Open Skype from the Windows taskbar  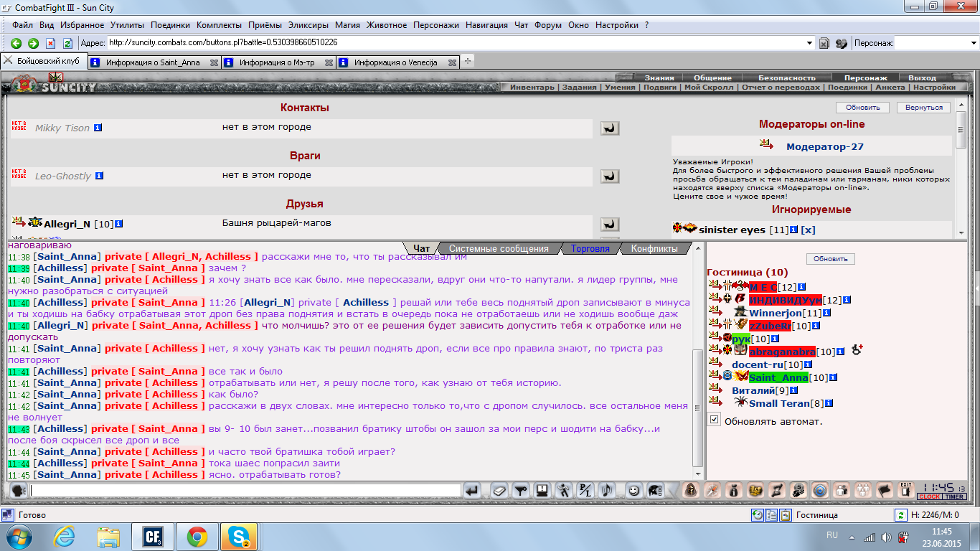pyautogui.click(x=239, y=537)
